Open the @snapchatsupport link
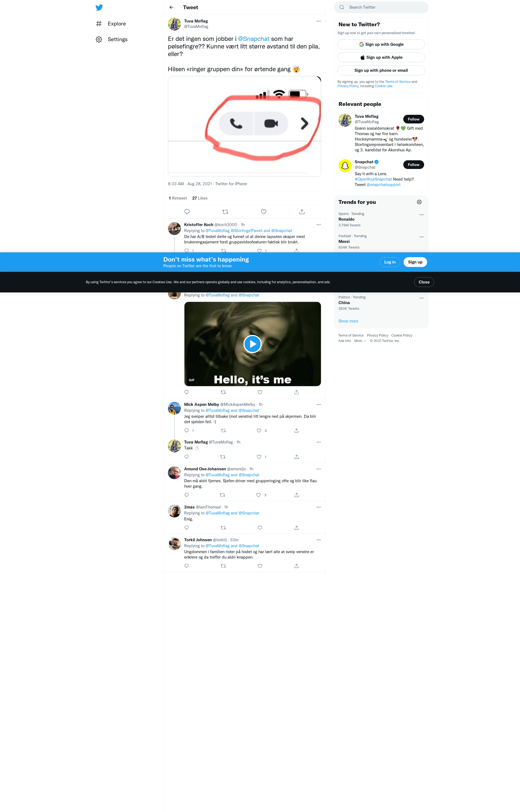The height and width of the screenshot is (812, 520). pyautogui.click(x=383, y=185)
